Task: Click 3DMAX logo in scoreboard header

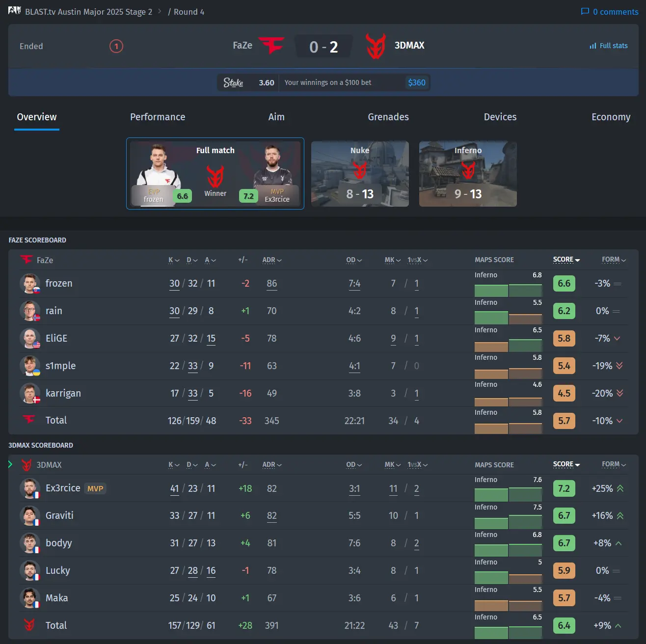Action: click(27, 465)
